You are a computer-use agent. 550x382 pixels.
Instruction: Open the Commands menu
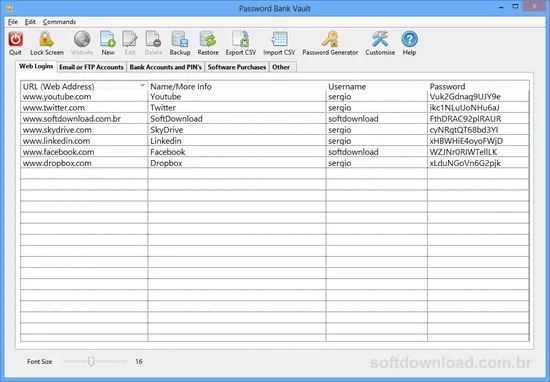[x=59, y=22]
